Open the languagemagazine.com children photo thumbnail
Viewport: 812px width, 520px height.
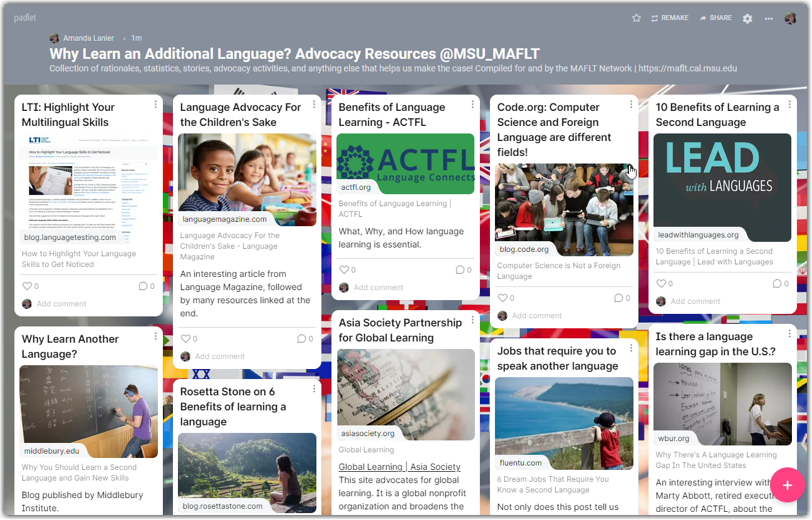tap(247, 180)
